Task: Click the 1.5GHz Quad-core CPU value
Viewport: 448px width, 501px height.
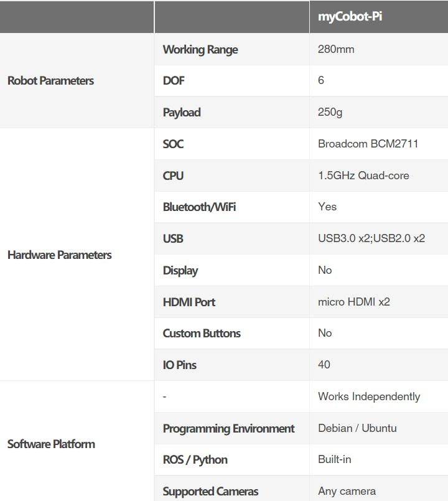Action: [363, 176]
